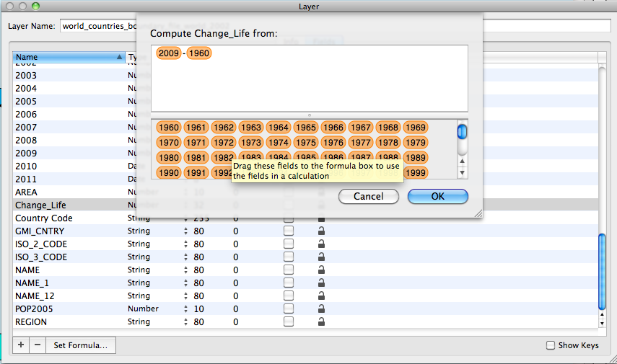
Task: Click the width stepper for NAME_1
Action: coord(186,283)
